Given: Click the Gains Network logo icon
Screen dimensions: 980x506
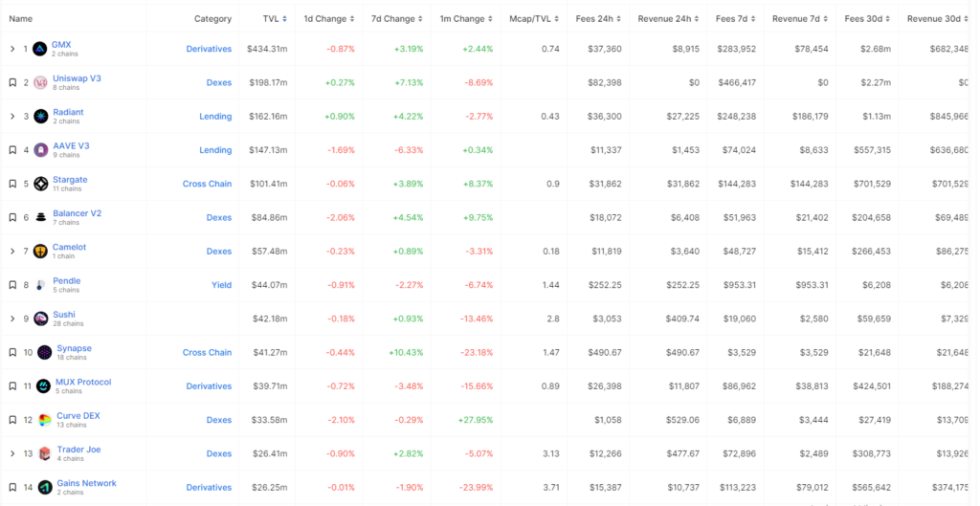Looking at the screenshot, I should [x=44, y=487].
